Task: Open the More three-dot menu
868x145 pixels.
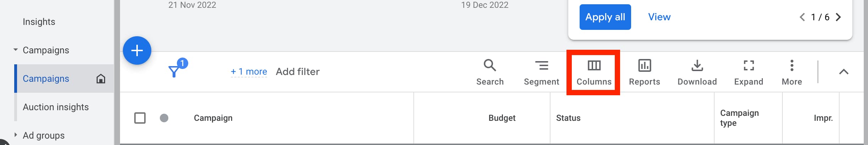Action: 792,65
